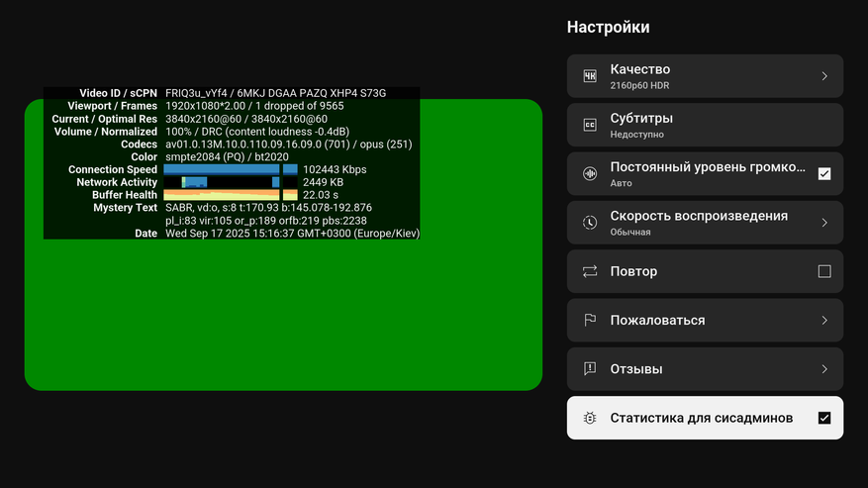Viewport: 868px width, 488px height.
Task: Click the repeat loop arrows icon
Action: click(590, 271)
